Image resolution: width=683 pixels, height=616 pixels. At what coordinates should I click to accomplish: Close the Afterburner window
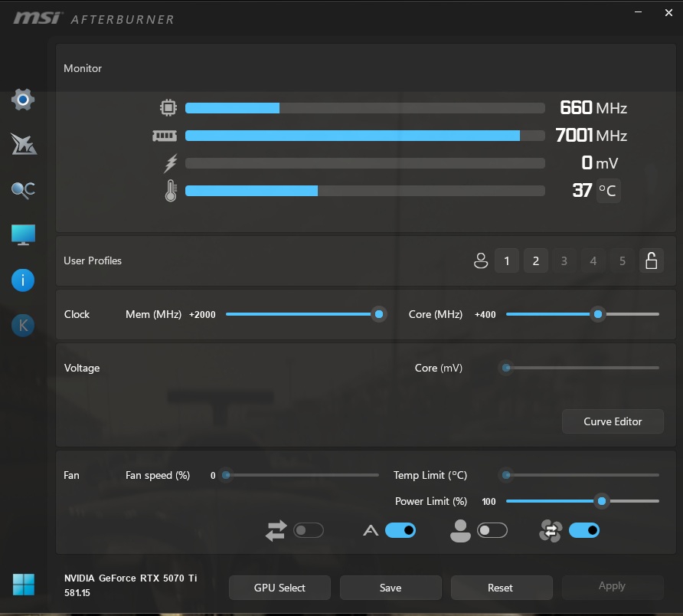[x=668, y=13]
